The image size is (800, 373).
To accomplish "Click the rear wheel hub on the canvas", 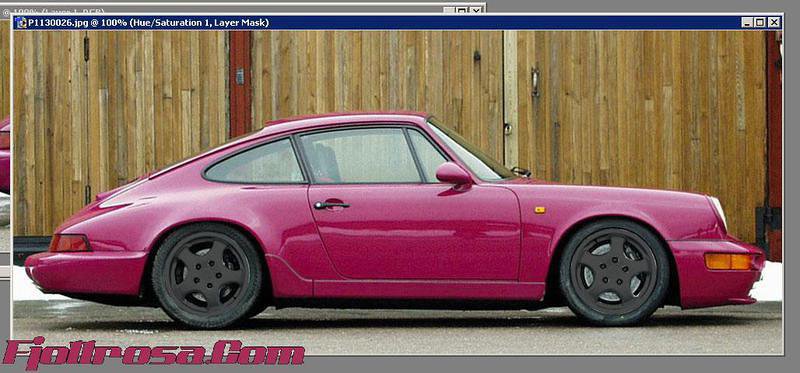I will click(208, 275).
